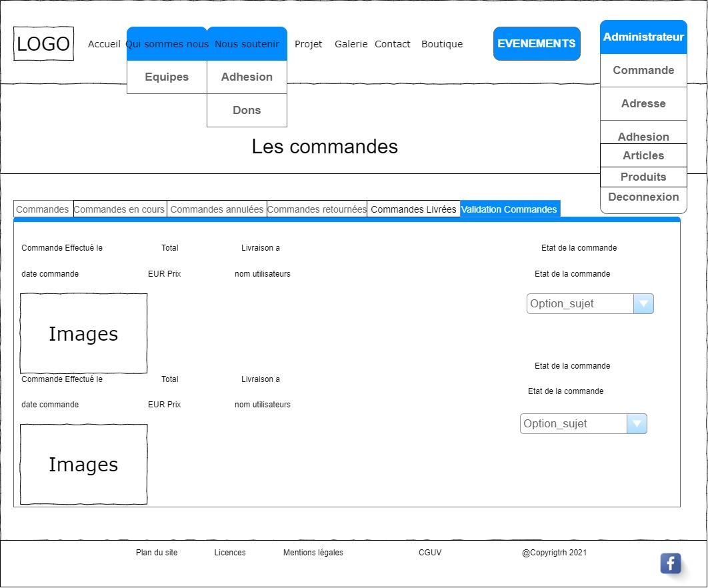The image size is (708, 588).
Task: Open the second Option_sujet dropdown arrow
Action: [x=637, y=424]
